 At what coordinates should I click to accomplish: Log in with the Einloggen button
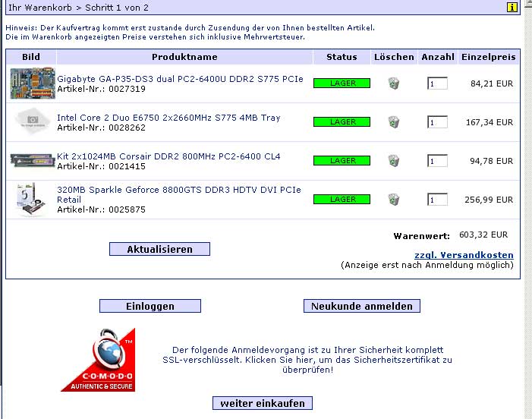tap(150, 306)
